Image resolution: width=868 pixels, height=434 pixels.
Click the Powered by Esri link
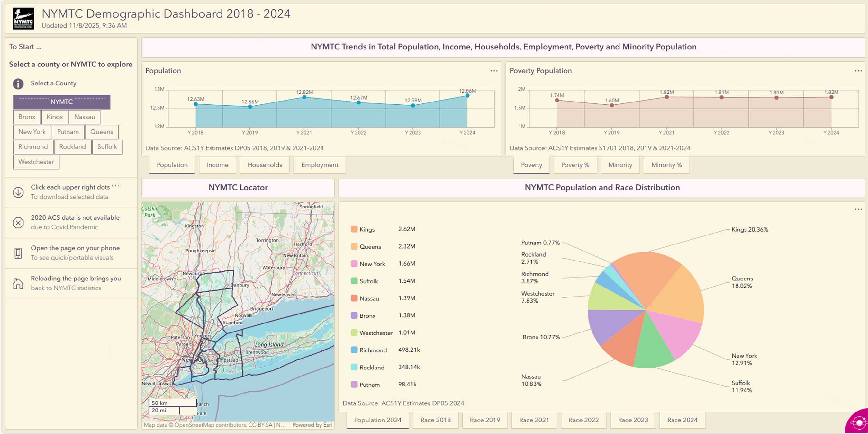point(312,425)
